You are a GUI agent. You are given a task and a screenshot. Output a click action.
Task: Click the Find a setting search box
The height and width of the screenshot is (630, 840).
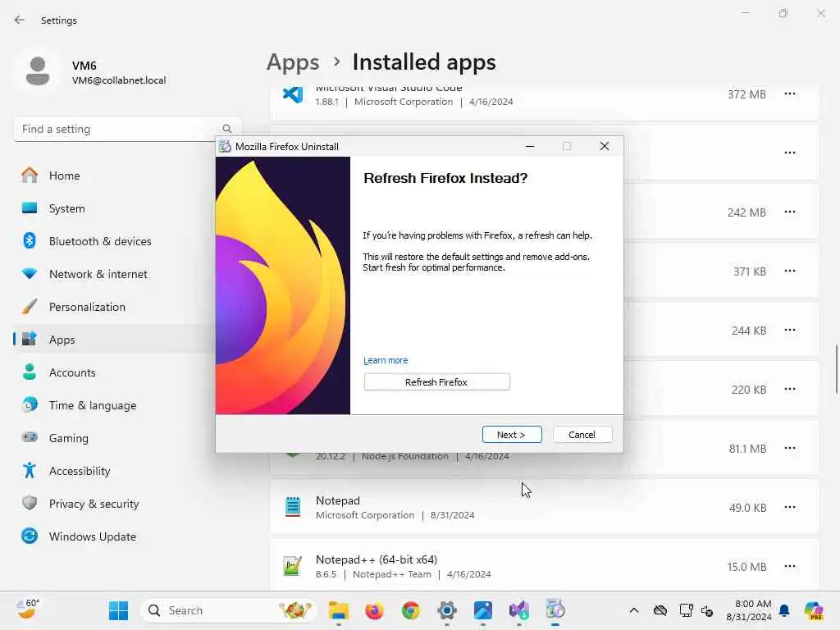point(127,129)
